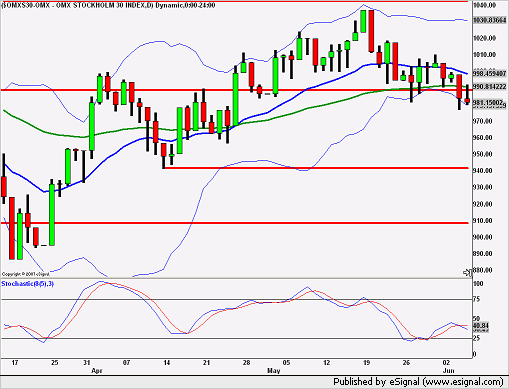Click the 1040.00 price axis label
This screenshot has width=509, height=389.
click(x=484, y=5)
